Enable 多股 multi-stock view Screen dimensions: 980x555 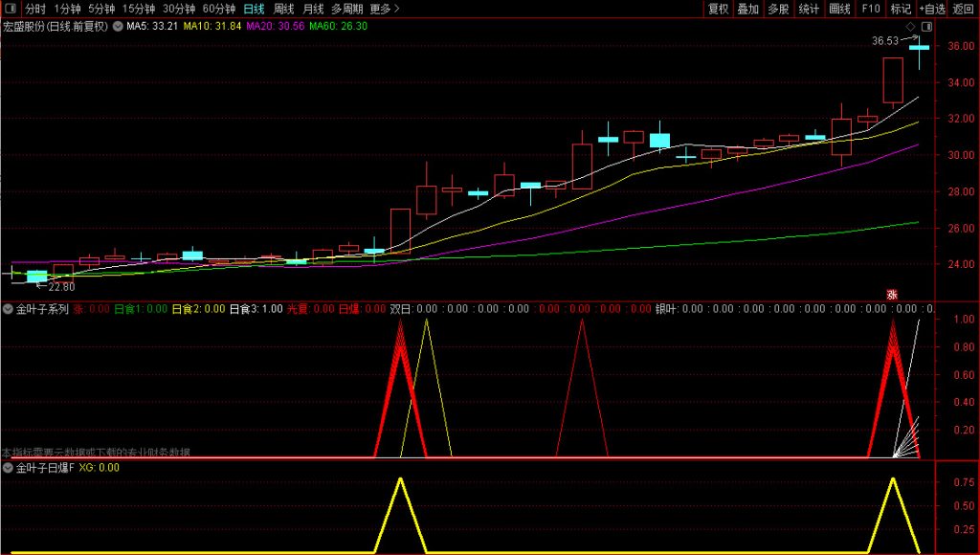coord(778,9)
